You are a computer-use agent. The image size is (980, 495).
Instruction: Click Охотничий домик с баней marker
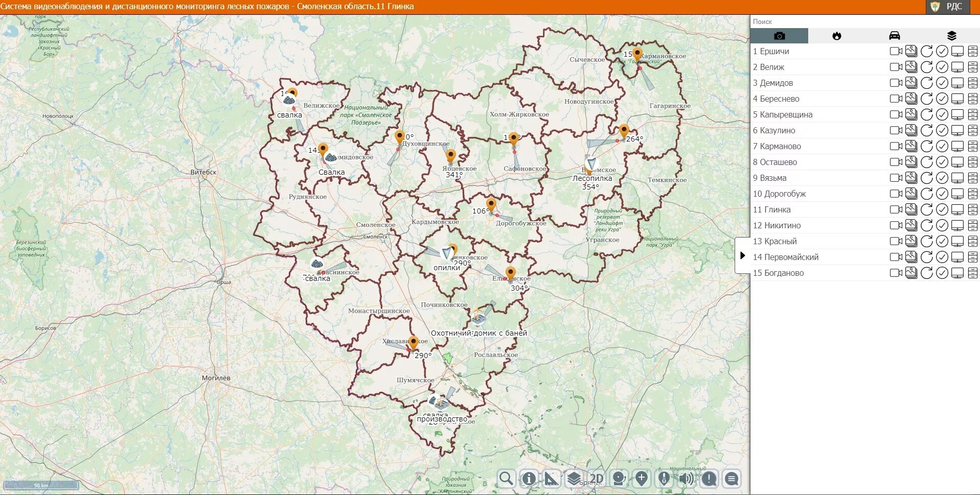477,318
